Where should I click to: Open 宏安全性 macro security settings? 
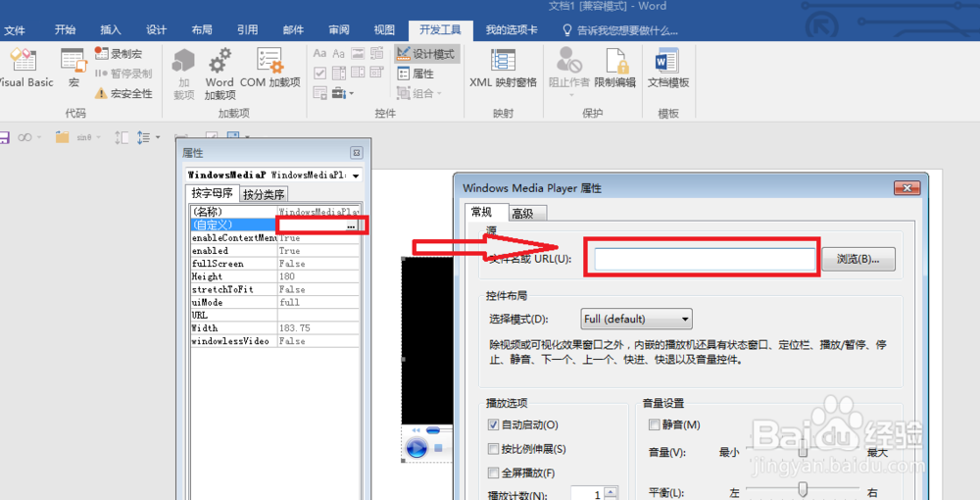click(x=123, y=94)
